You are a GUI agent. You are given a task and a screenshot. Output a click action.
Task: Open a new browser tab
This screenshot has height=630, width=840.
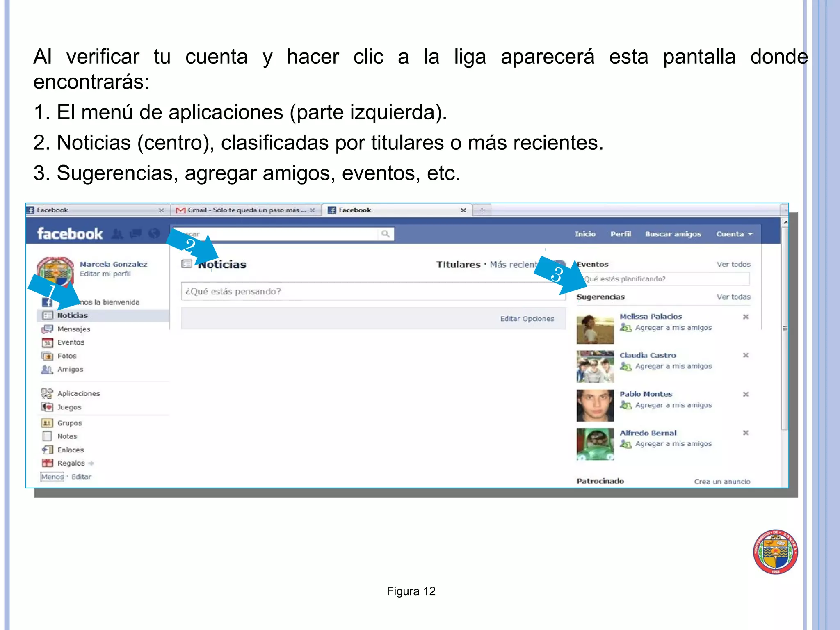tap(482, 210)
